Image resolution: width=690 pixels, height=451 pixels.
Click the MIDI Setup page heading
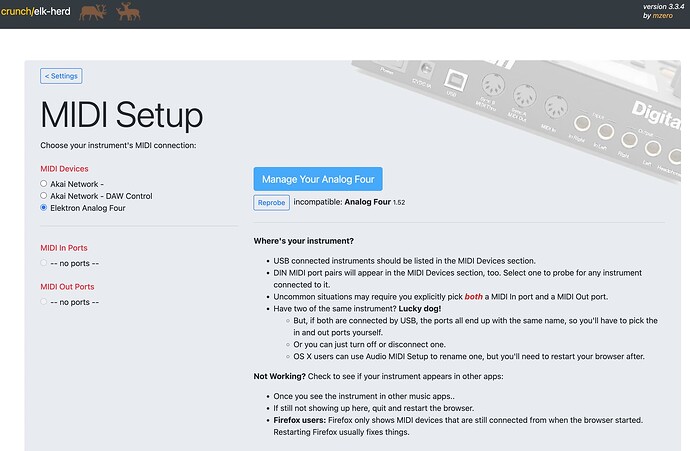(x=121, y=114)
